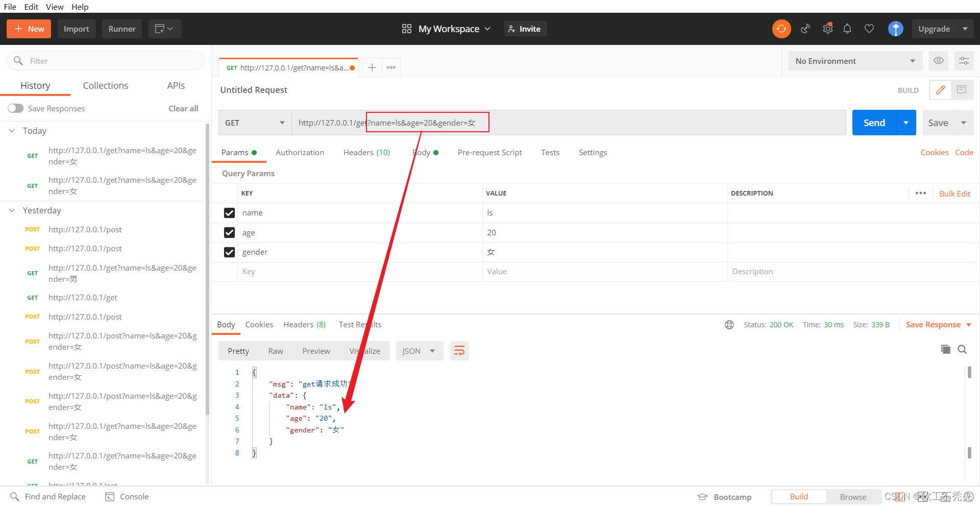
Task: Click the New button
Action: coord(29,29)
